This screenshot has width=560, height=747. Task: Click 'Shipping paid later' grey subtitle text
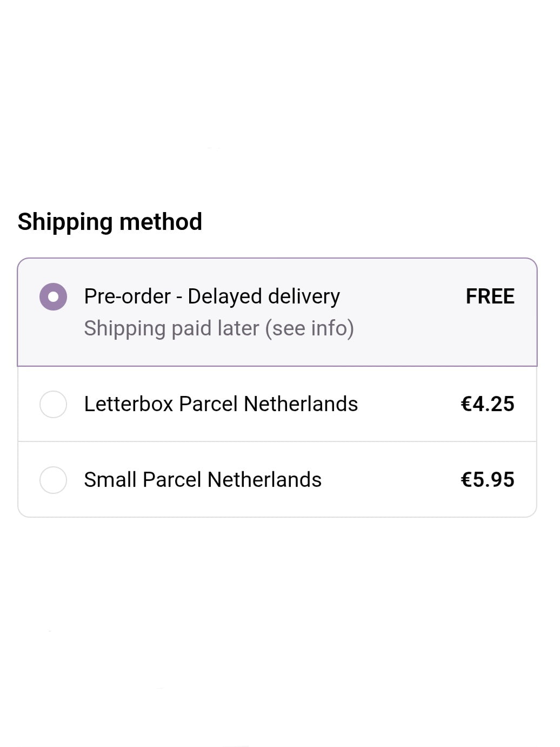click(x=171, y=328)
